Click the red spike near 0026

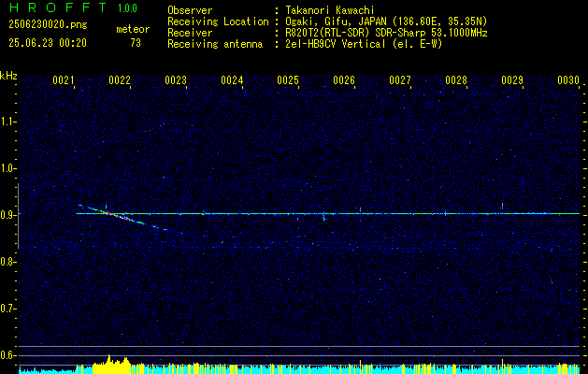click(x=361, y=209)
